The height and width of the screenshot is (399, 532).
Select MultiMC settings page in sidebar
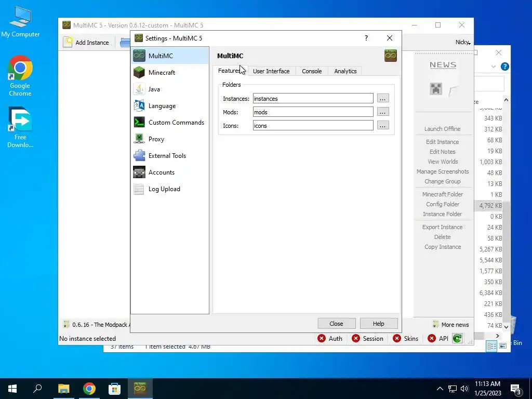170,56
